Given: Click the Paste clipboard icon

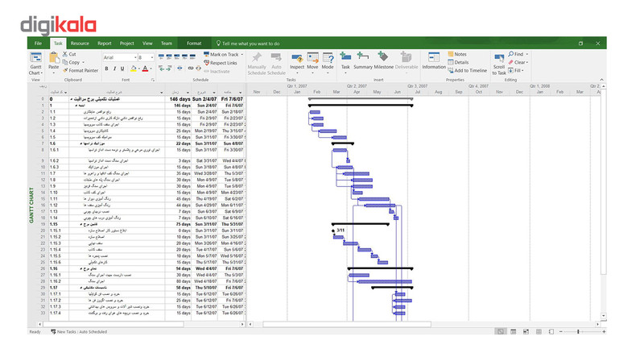Looking at the screenshot, I should coord(54,60).
